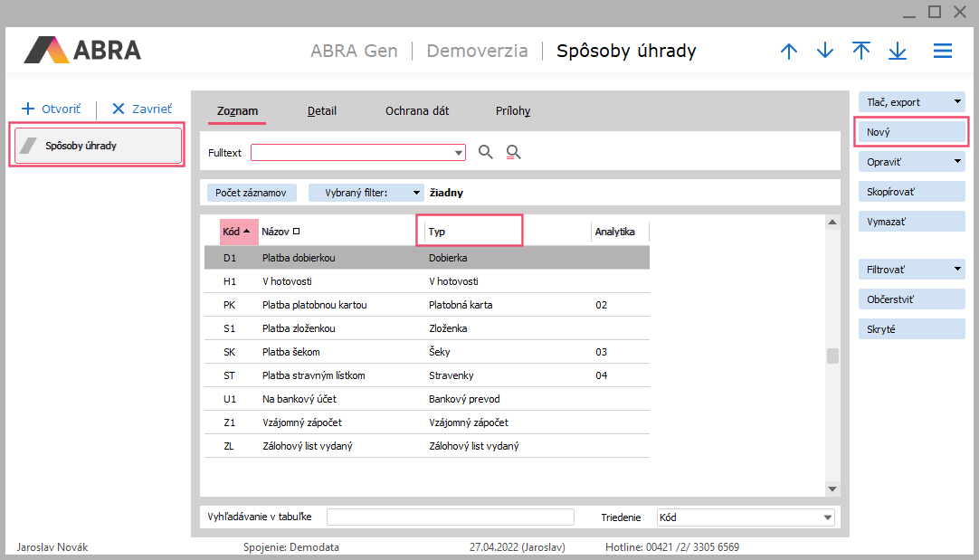Select the Platba platobnou kartou row

coord(315,305)
